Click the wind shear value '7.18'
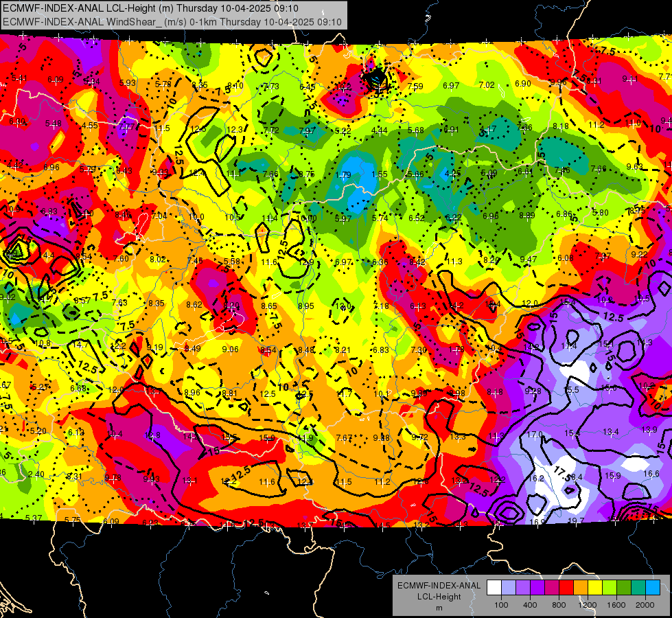 coord(381,306)
